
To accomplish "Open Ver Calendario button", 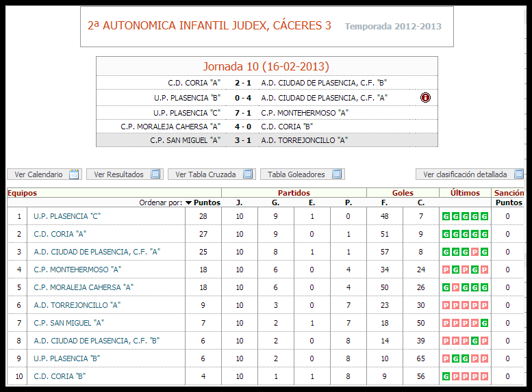I will pyautogui.click(x=45, y=174).
